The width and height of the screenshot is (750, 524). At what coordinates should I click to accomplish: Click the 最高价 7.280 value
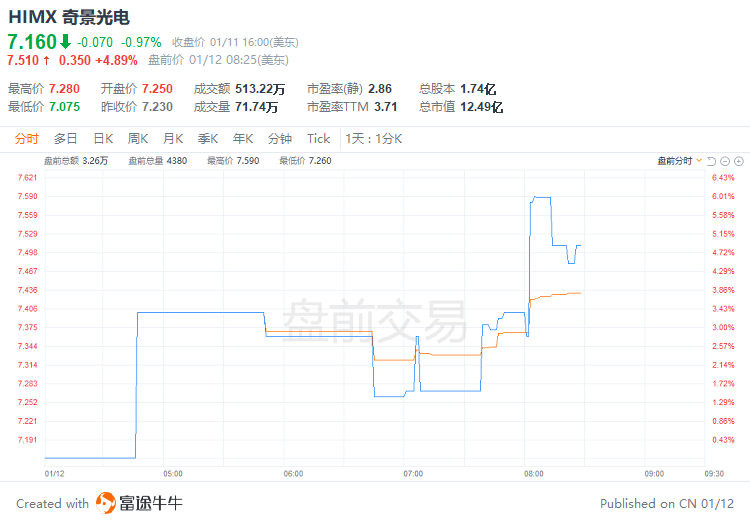pyautogui.click(x=64, y=88)
